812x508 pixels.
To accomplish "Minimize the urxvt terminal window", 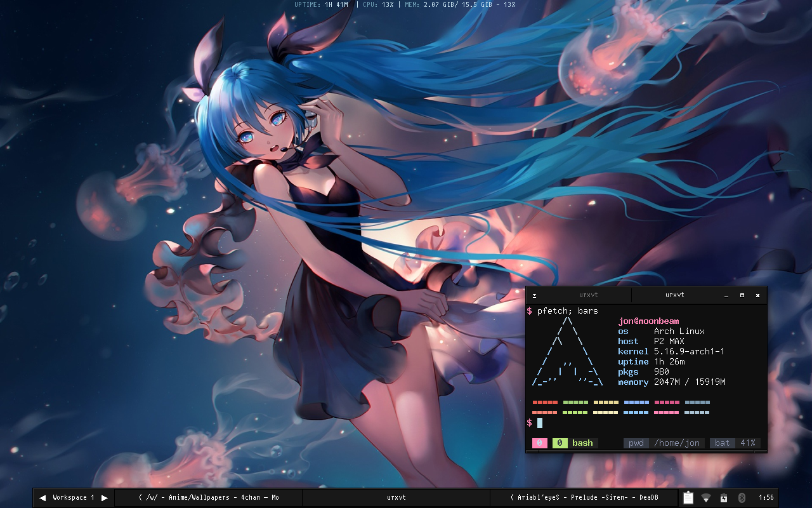I will (x=726, y=295).
